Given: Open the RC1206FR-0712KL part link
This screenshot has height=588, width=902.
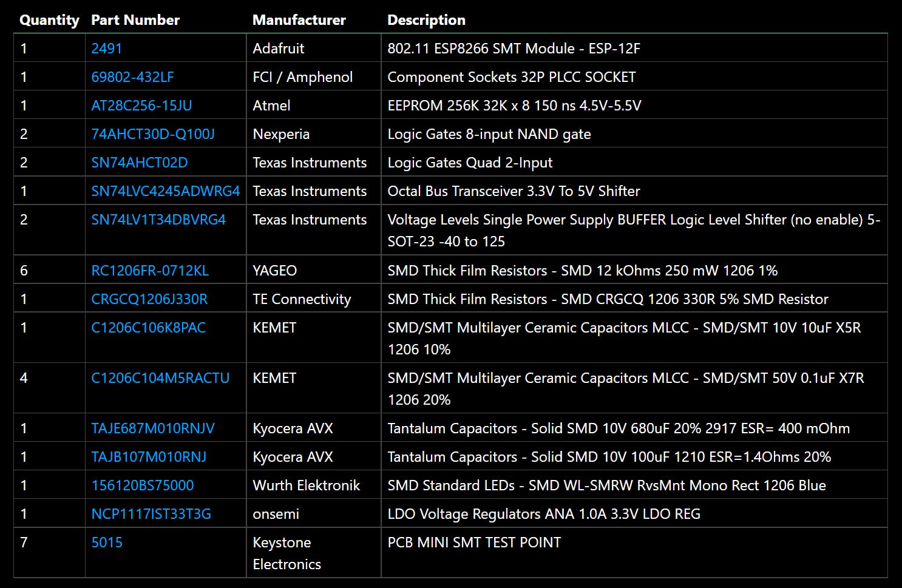Looking at the screenshot, I should 150,271.
